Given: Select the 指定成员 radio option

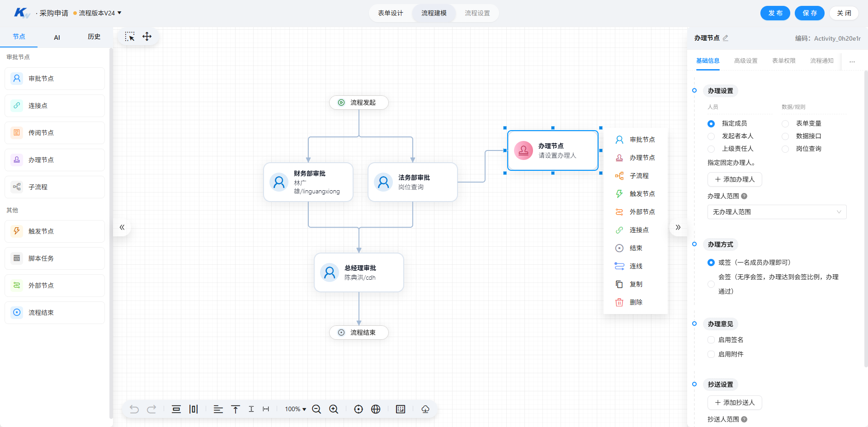Looking at the screenshot, I should (711, 123).
